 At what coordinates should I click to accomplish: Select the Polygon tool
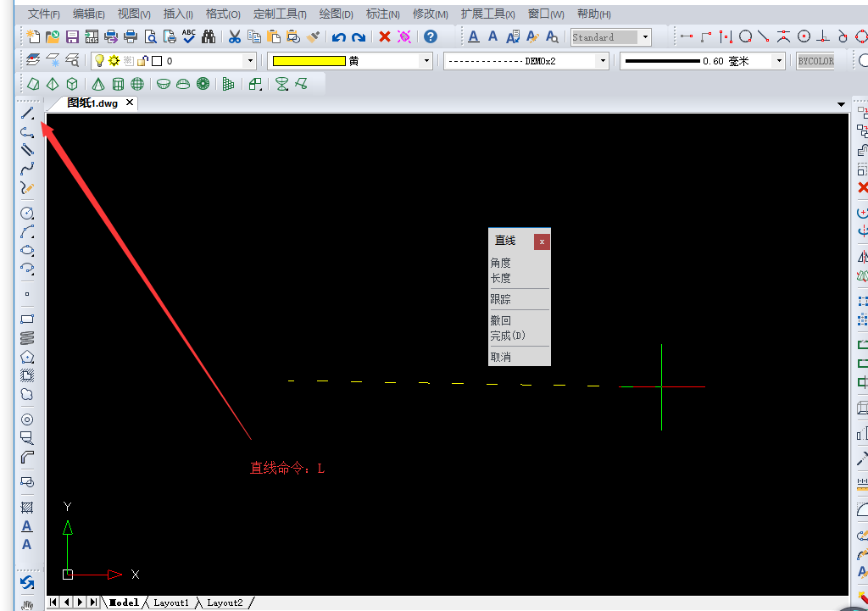click(27, 357)
